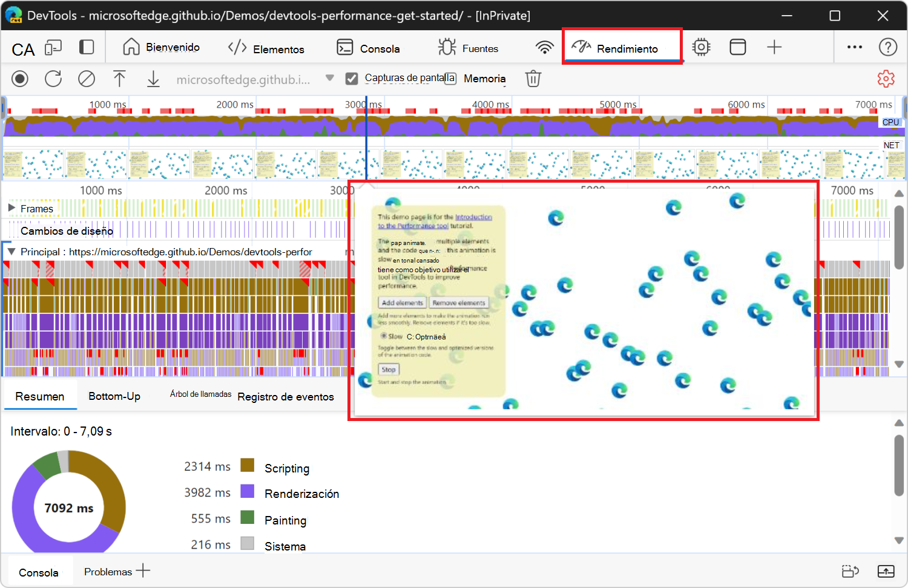The height and width of the screenshot is (588, 908).
Task: Click the trash collect garbage icon
Action: pyautogui.click(x=533, y=79)
